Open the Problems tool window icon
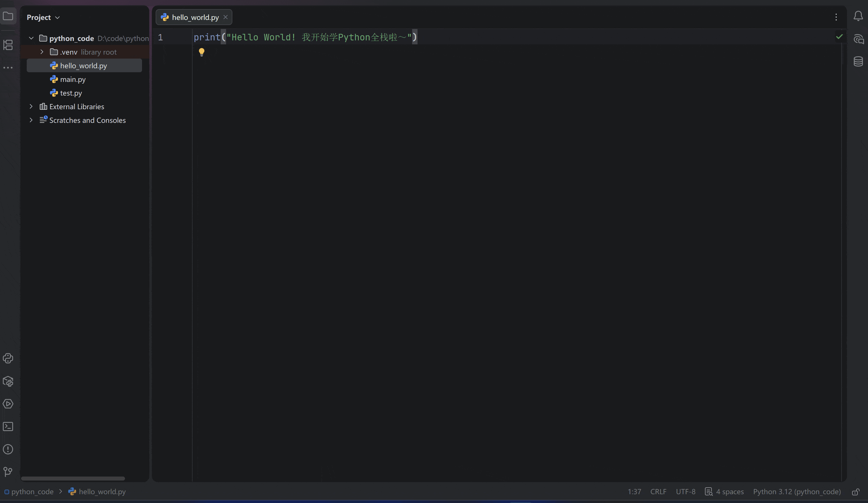The height and width of the screenshot is (503, 868). click(8, 449)
